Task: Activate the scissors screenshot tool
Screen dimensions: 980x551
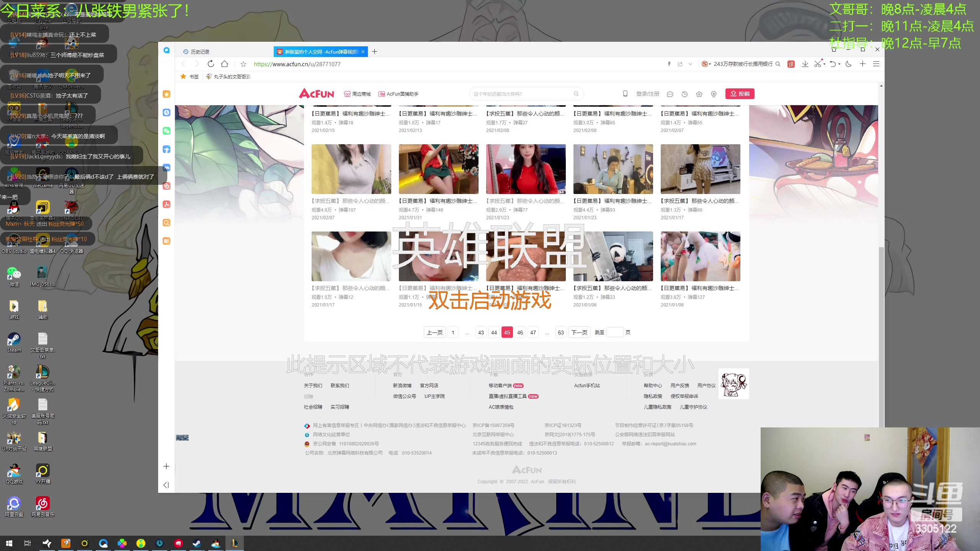Action: click(x=817, y=64)
